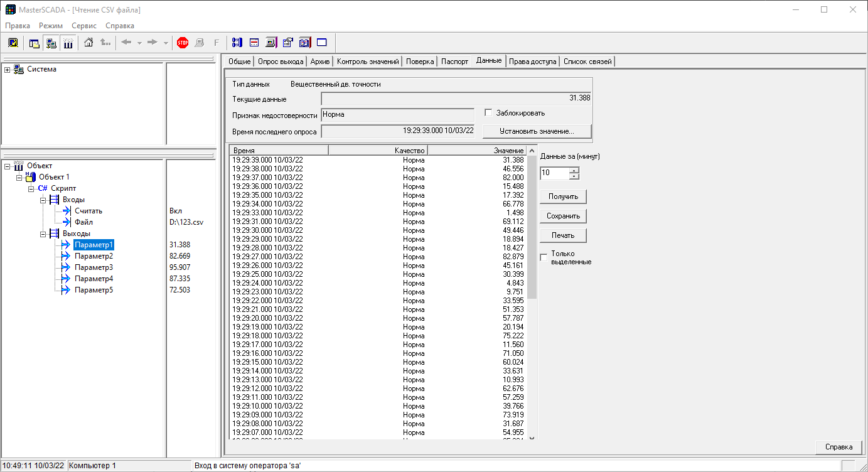Click the properties-sheet toolbar icon

[x=288, y=43]
